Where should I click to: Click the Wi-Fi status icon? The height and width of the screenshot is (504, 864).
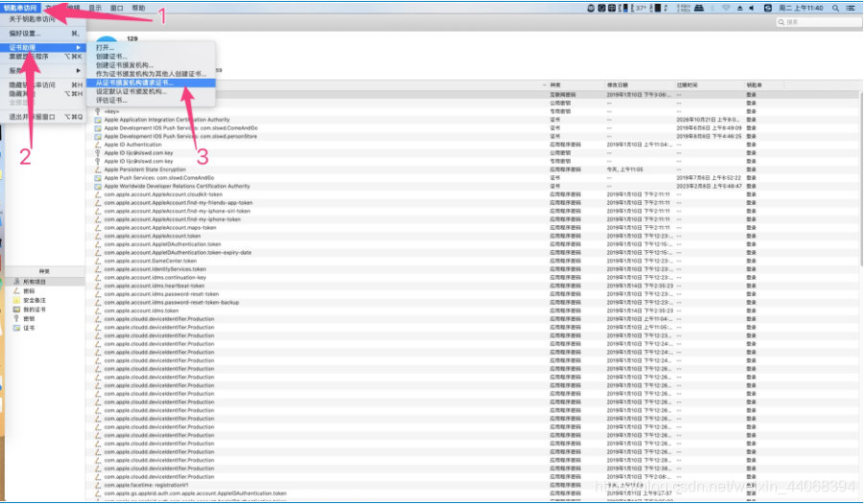tap(726, 9)
